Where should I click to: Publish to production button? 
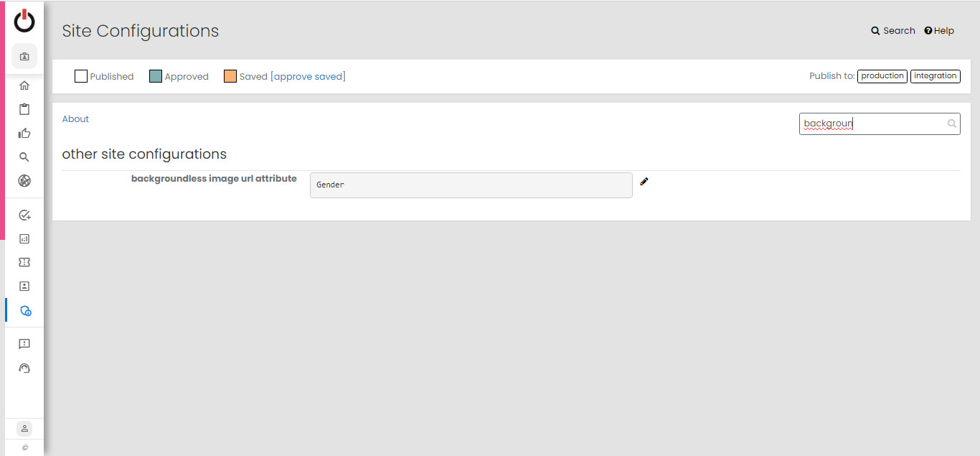click(x=882, y=76)
